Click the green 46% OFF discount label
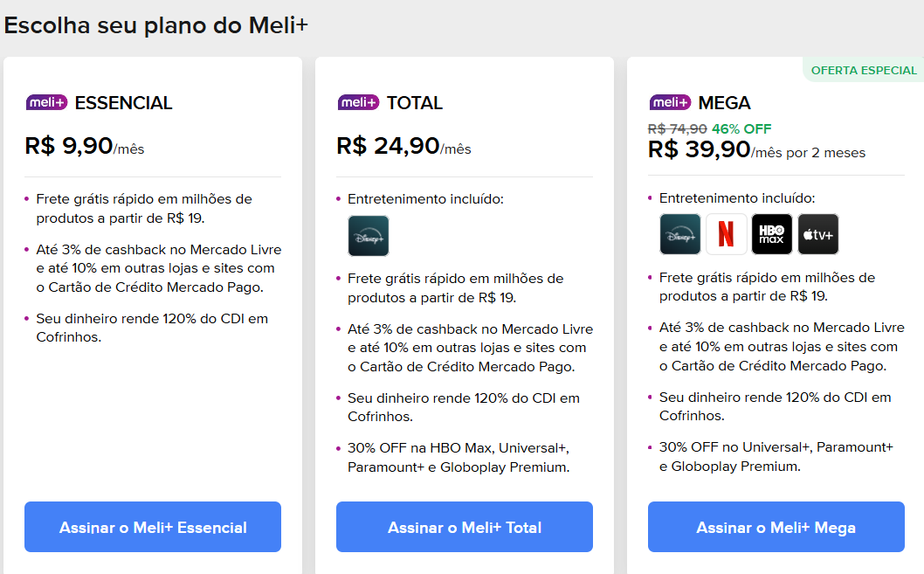This screenshot has height=574, width=924. point(741,128)
